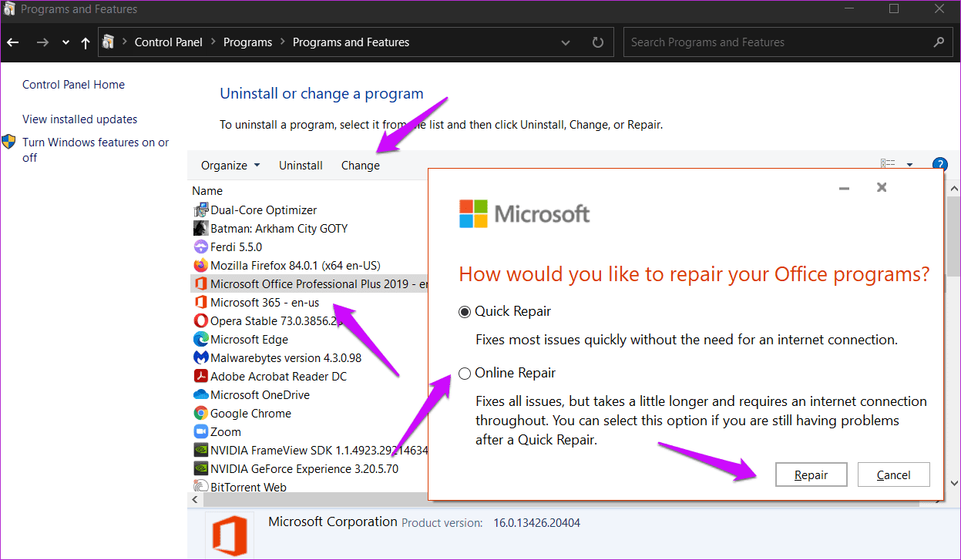Viewport: 961px width, 560px height.
Task: Click the Batman: Arkham City GOTY icon
Action: [x=200, y=228]
